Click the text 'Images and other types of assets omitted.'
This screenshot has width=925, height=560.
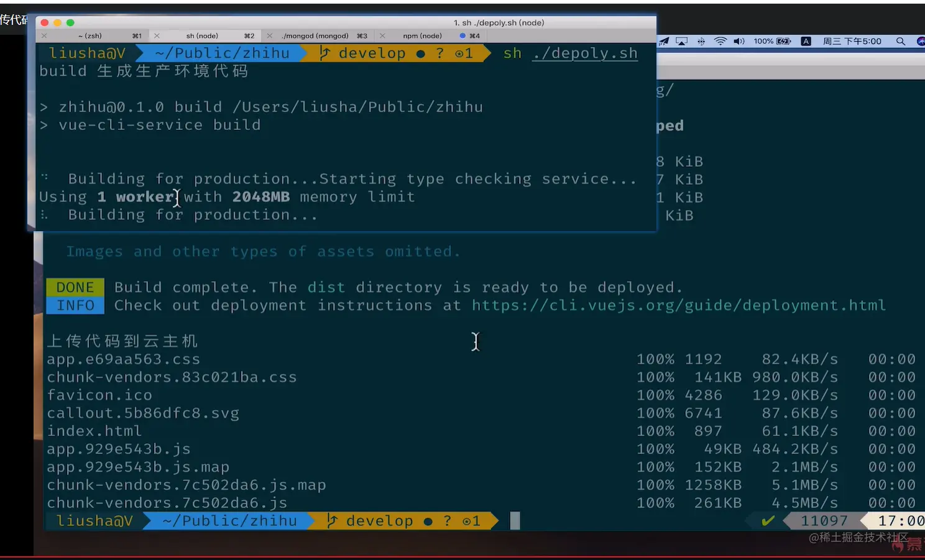point(264,252)
